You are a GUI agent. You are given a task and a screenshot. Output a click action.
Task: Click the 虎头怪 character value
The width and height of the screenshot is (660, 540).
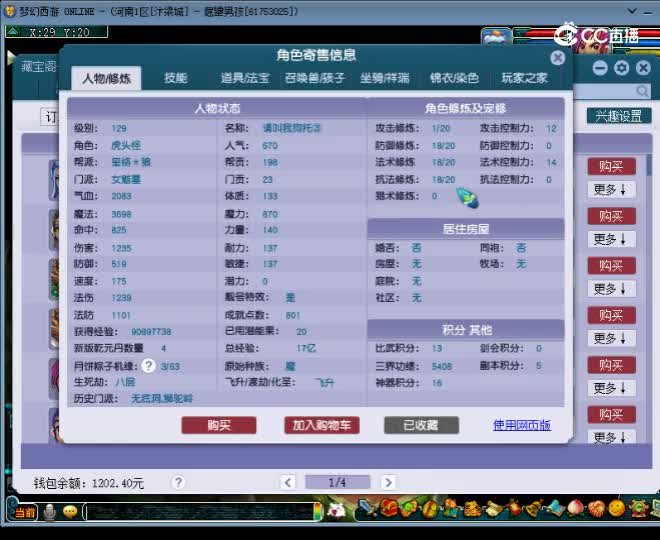126,146
